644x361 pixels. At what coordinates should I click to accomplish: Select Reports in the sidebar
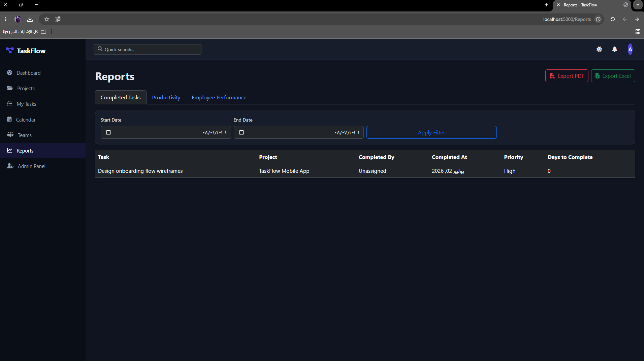[x=43, y=151]
